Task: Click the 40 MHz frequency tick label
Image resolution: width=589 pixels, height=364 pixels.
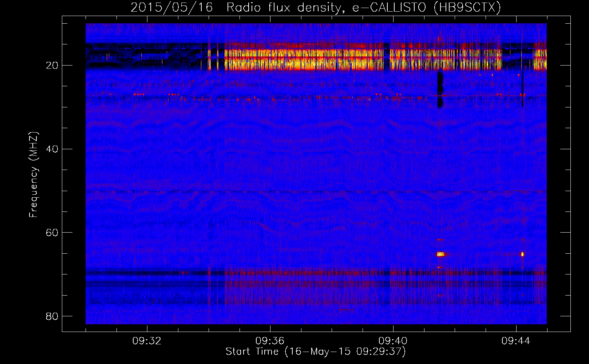Action: [52, 149]
